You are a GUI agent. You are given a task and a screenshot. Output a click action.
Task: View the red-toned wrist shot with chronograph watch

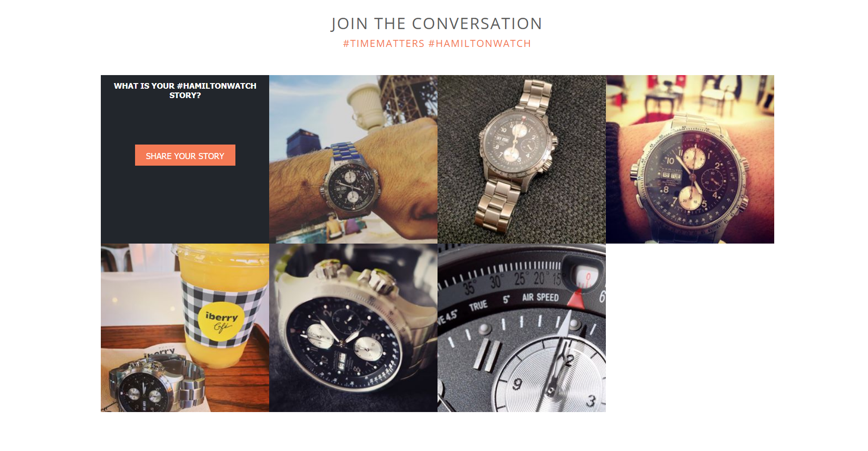point(690,159)
